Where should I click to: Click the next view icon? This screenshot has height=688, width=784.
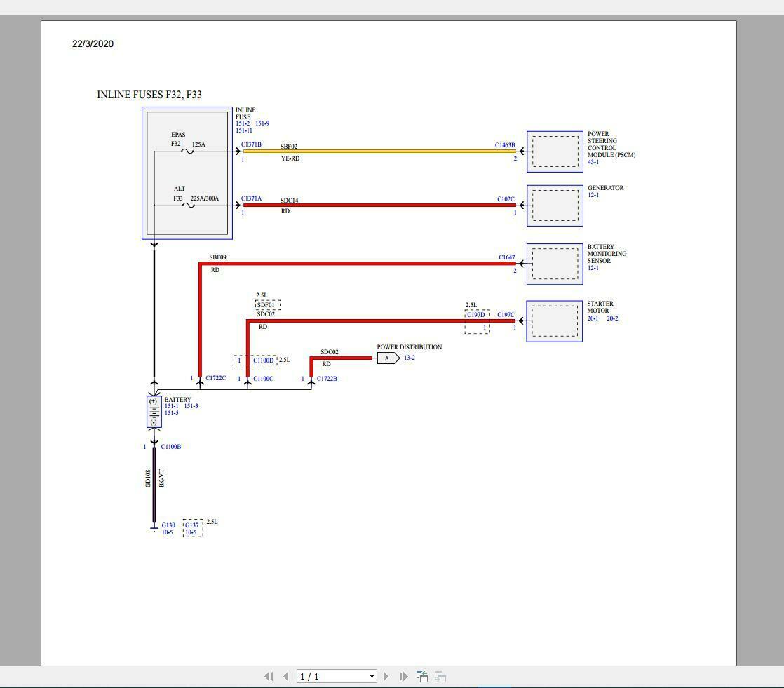click(x=440, y=676)
